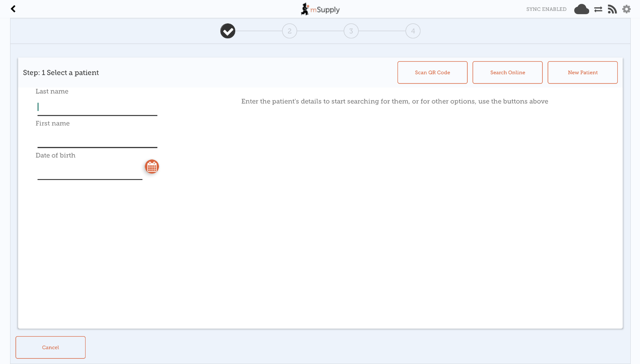Click the First name text field
Viewport: 640px width, 364px height.
coord(97,139)
